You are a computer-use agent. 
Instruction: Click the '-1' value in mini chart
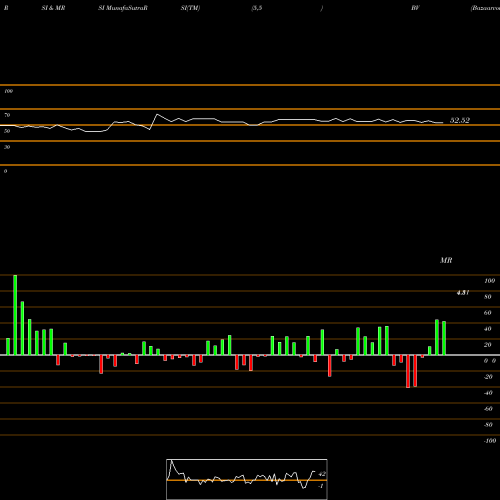[x=321, y=486]
